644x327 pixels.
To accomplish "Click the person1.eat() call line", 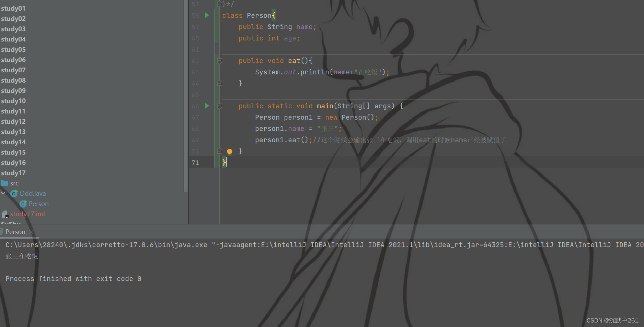I will tap(380, 140).
